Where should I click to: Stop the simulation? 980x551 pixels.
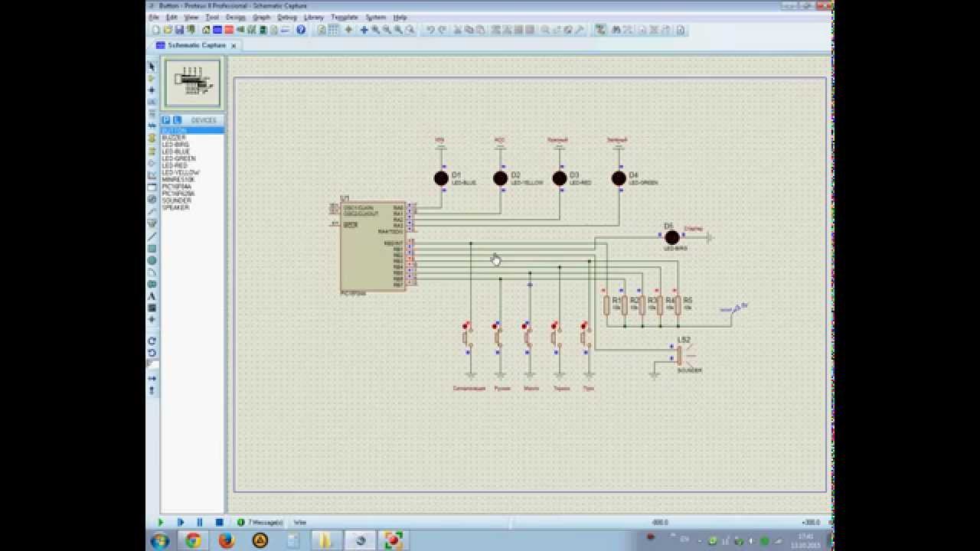(x=219, y=523)
